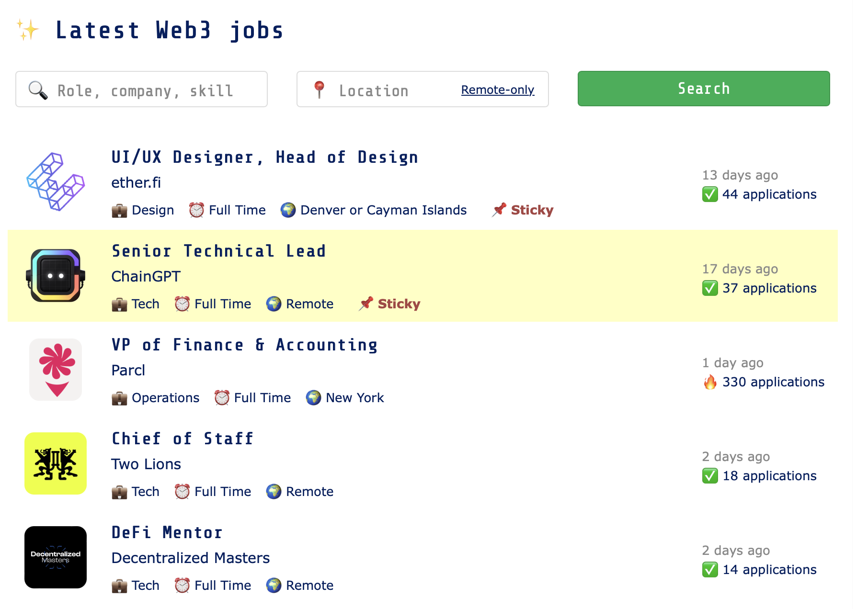The image size is (868, 609).
Task: Click the clock icon in Two Lions row
Action: click(x=182, y=492)
